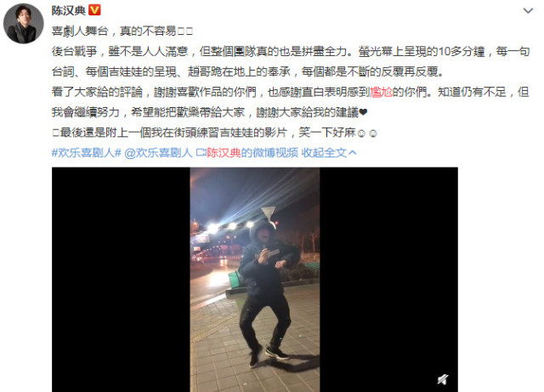The height and width of the screenshot is (392, 544).
Task: Click the video icon before 陈汉典的微博视频
Action: [201, 152]
